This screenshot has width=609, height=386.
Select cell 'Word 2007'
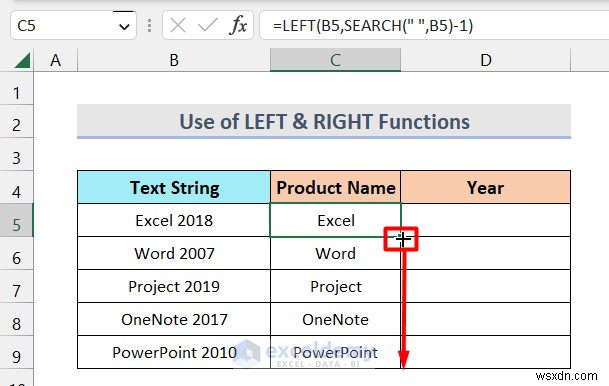[x=174, y=253]
